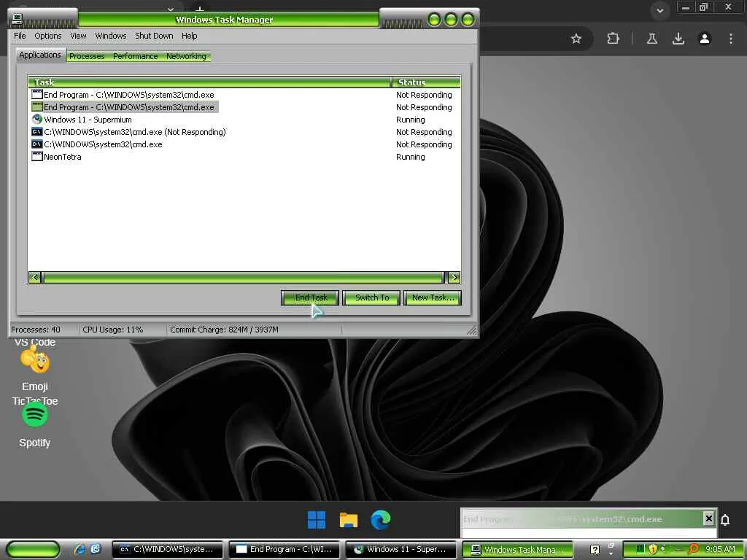Screen dimensions: 747x560
Task: Click the Windows 11 Start logo
Action: click(317, 519)
